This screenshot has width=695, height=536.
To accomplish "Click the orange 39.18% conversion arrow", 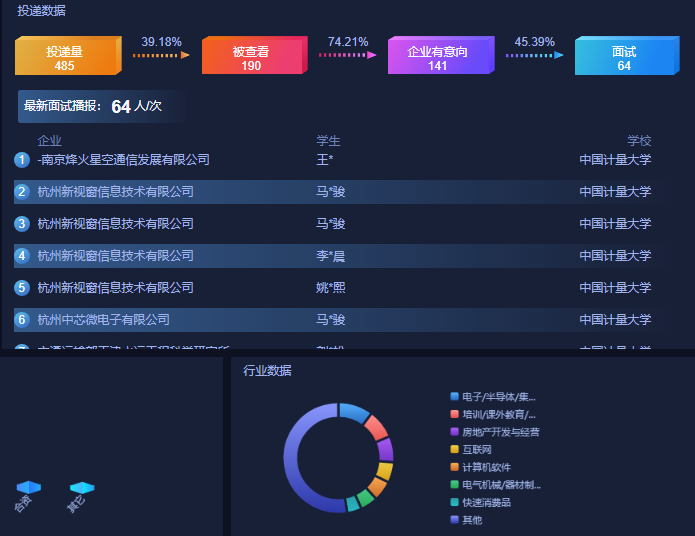I will point(161,56).
